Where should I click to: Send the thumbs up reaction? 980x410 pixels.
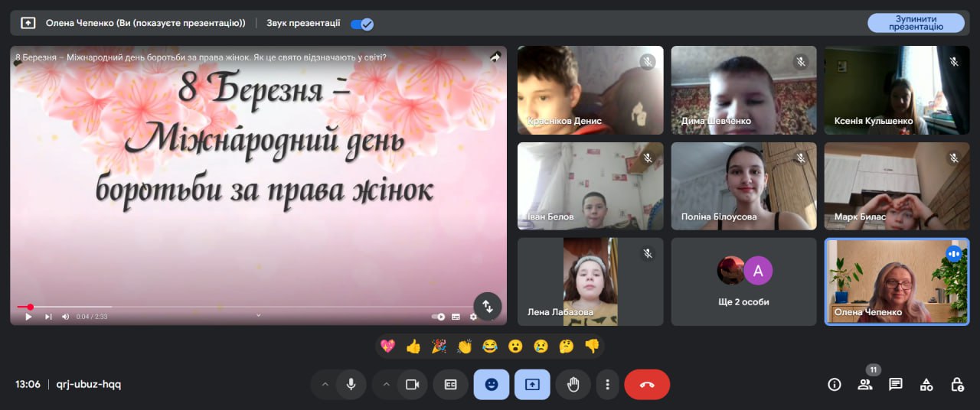413,347
